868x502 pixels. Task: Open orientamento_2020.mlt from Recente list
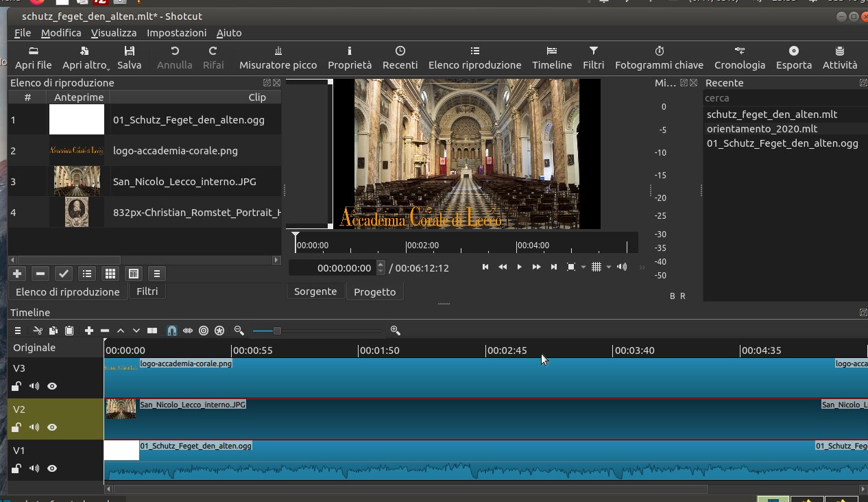pyautogui.click(x=762, y=129)
